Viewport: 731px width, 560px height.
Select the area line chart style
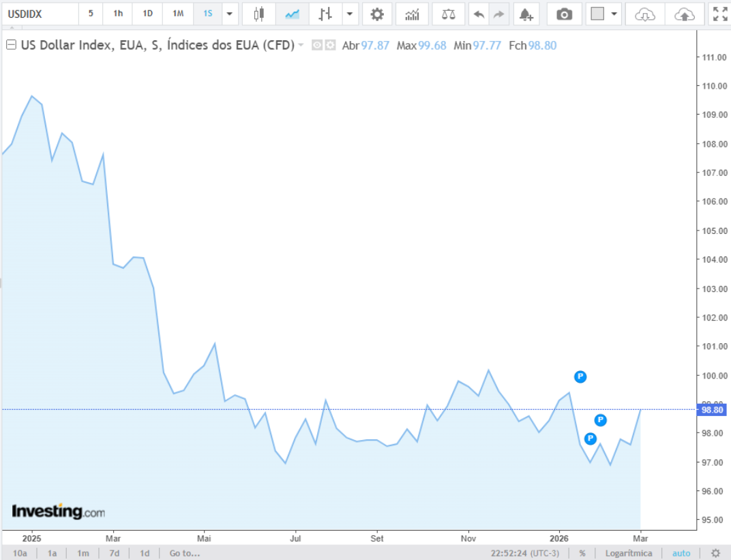[293, 14]
